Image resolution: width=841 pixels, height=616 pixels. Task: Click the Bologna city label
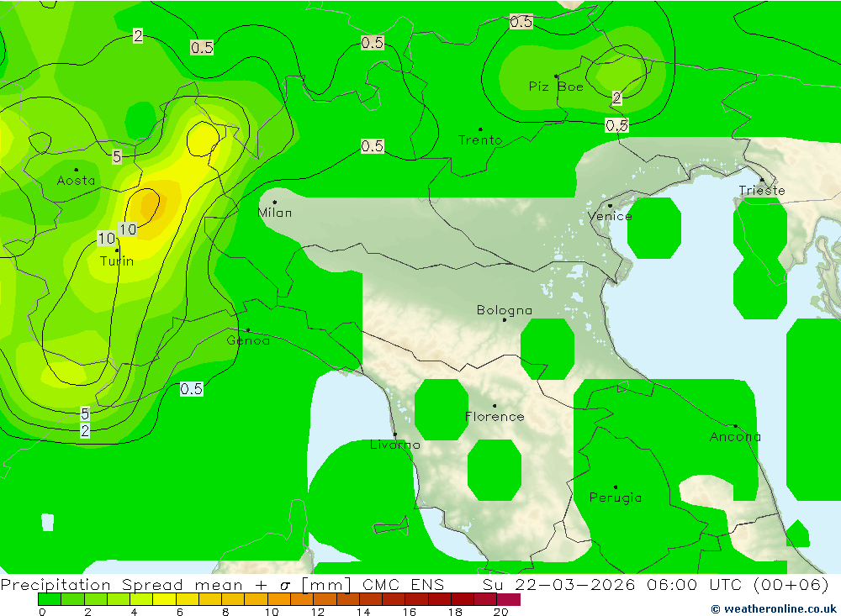click(x=504, y=310)
